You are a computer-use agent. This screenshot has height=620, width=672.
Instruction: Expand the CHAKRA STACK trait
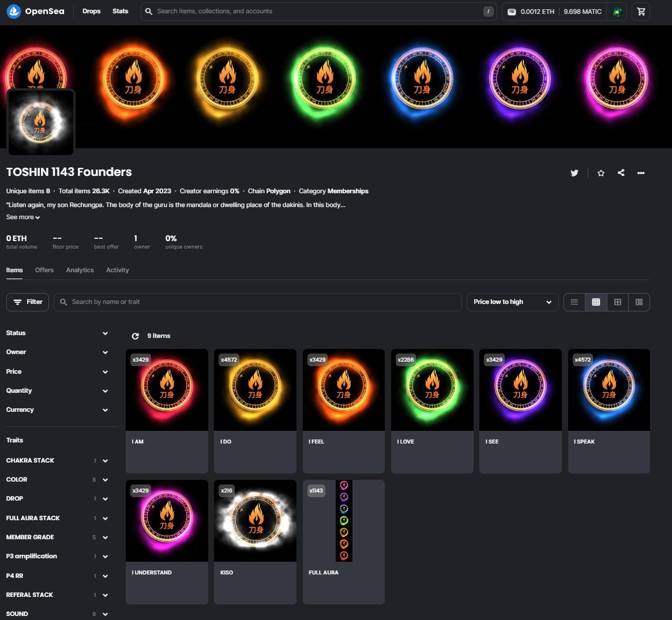click(x=58, y=461)
